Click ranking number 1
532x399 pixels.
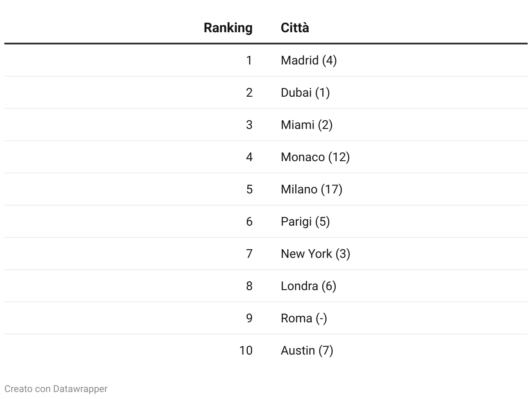pyautogui.click(x=249, y=60)
